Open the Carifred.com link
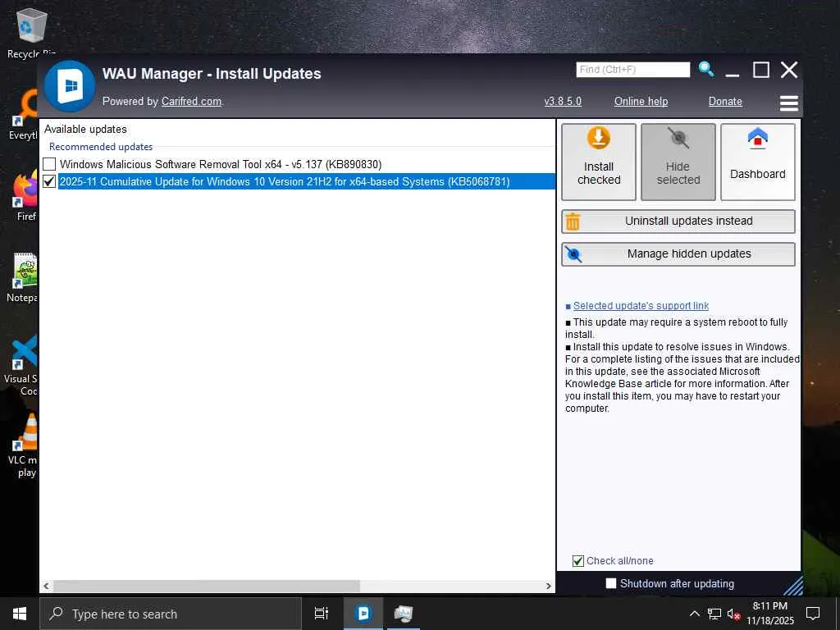Viewport: 840px width, 630px height. point(191,101)
